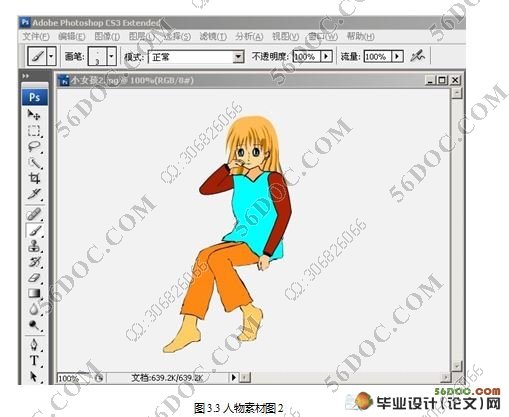Choose the Gradient tool
Image resolution: width=509 pixels, height=417 pixels.
coord(34,293)
